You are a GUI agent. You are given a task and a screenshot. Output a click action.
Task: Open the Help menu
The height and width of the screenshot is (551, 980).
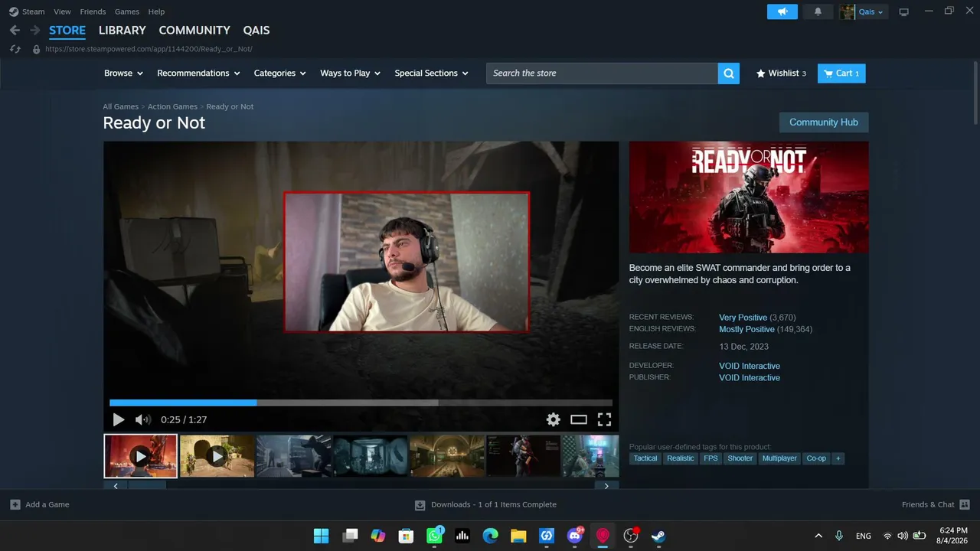click(156, 11)
